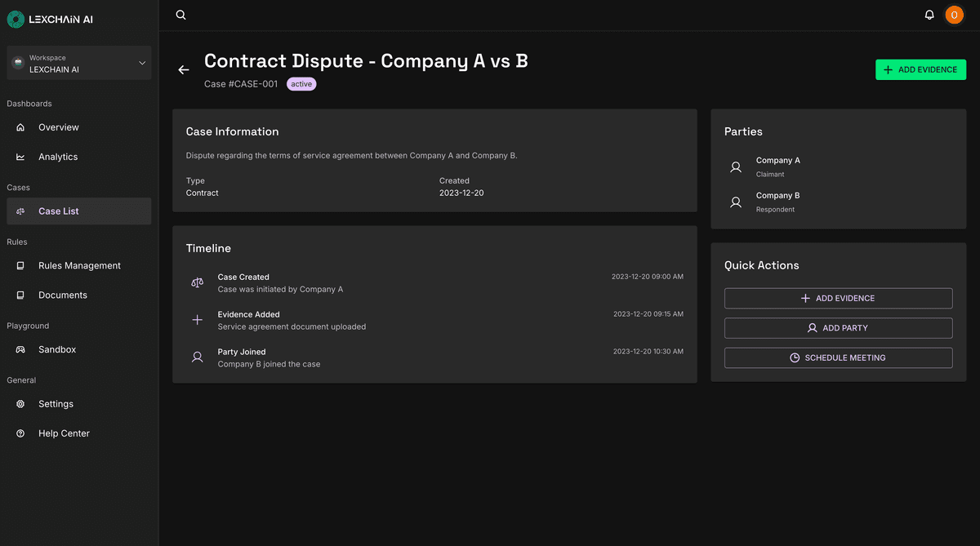Viewport: 980px width, 546px height.
Task: Click the Contract type value
Action: point(203,193)
